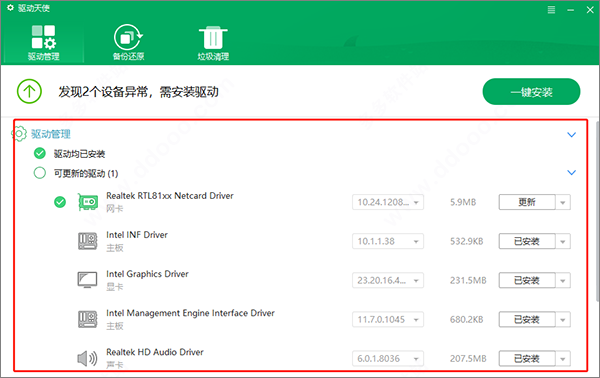Toggle the 驱动均已安装 green checkmark
600x378 pixels.
click(x=39, y=153)
